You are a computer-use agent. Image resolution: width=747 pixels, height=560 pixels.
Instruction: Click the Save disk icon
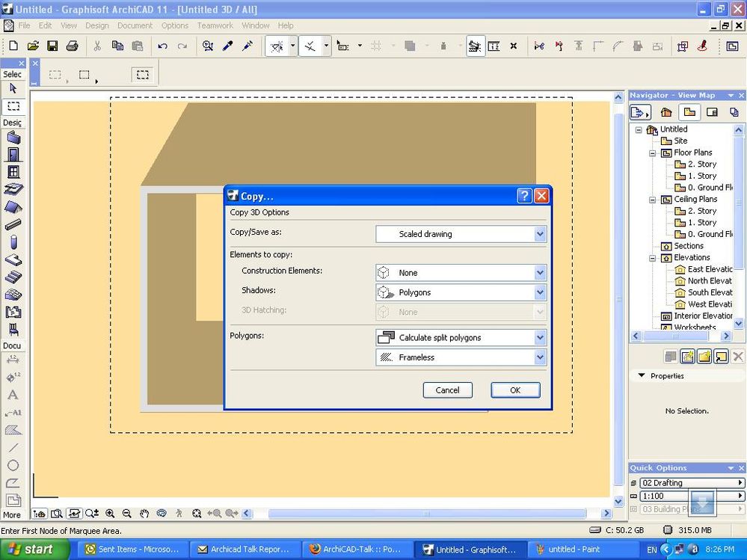(x=52, y=46)
